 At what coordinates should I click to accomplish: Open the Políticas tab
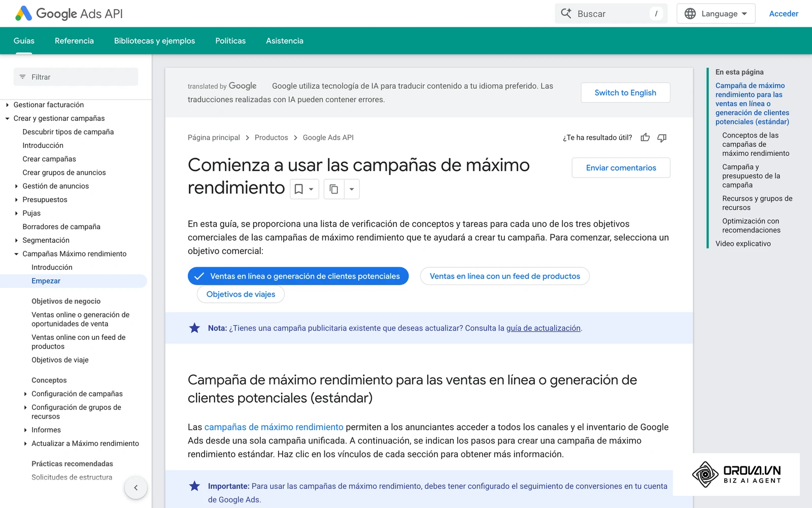pyautogui.click(x=230, y=41)
